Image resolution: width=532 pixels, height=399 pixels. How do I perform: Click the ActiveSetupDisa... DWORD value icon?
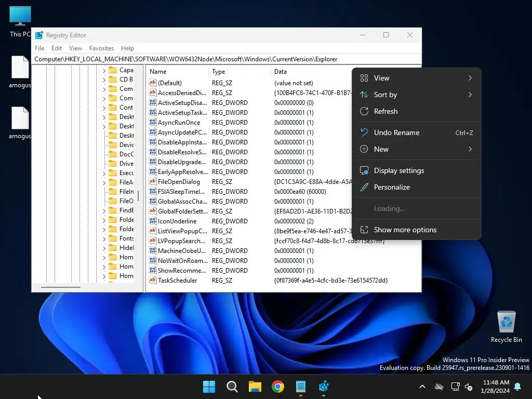pyautogui.click(x=153, y=102)
